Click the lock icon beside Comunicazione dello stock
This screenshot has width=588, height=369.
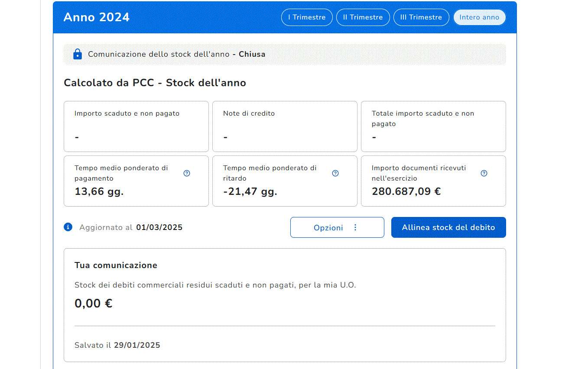point(78,54)
